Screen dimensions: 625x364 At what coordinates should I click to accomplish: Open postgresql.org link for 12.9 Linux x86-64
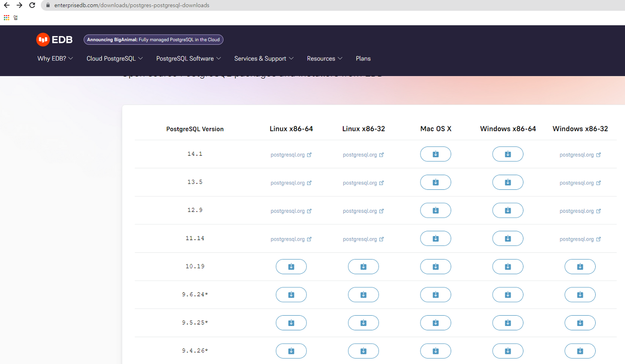[x=291, y=211]
